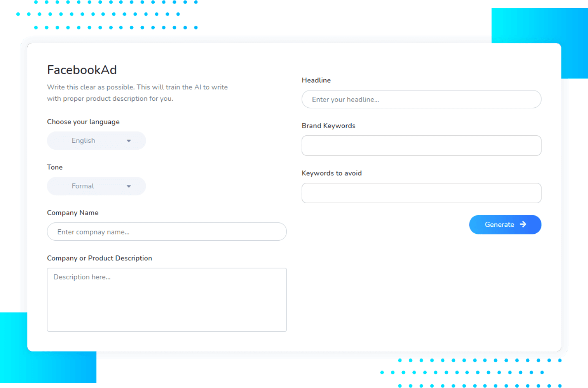Image resolution: width=588 pixels, height=388 pixels.
Task: Click the Company Name input field
Action: pos(167,232)
